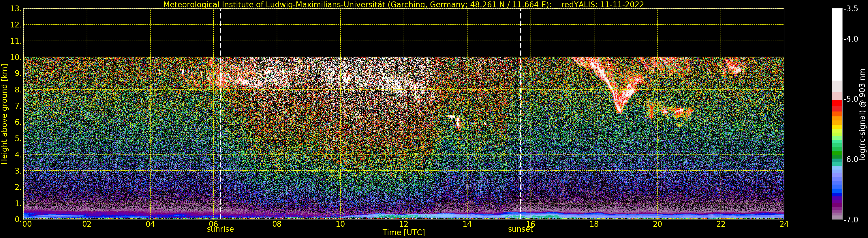Click the -7.0 colorbar tick label
Viewport: 868px width, 238px height.
(851, 220)
